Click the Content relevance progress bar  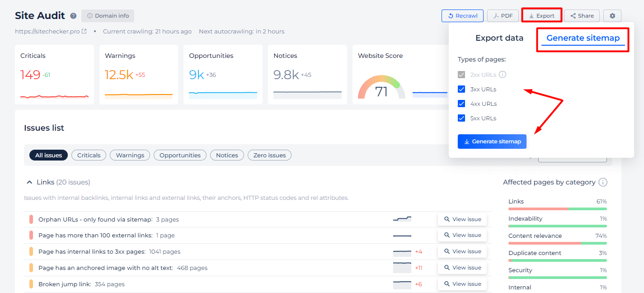(558, 243)
